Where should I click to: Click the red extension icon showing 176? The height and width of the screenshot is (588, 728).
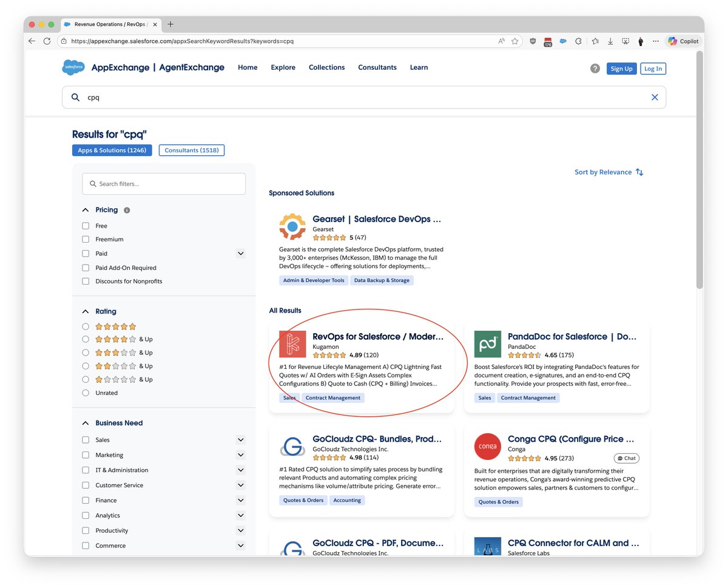tap(548, 42)
